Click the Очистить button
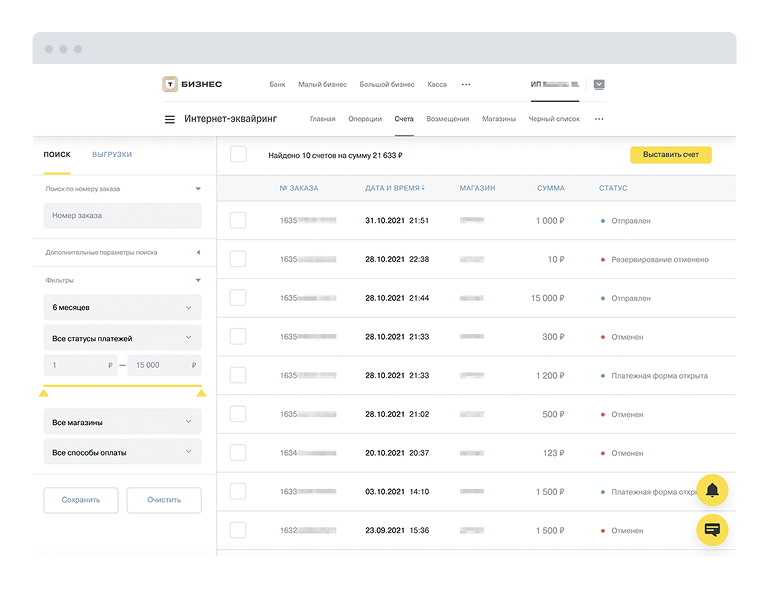This screenshot has width=769, height=589. 163,500
